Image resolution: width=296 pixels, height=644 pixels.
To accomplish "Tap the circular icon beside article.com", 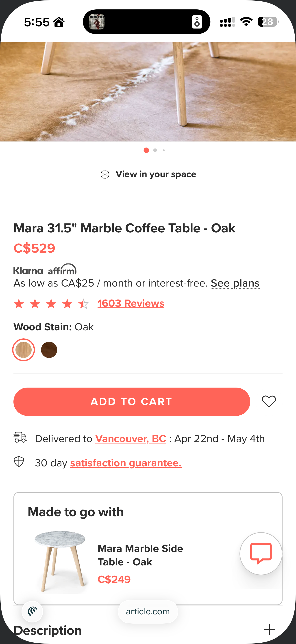I will [33, 611].
